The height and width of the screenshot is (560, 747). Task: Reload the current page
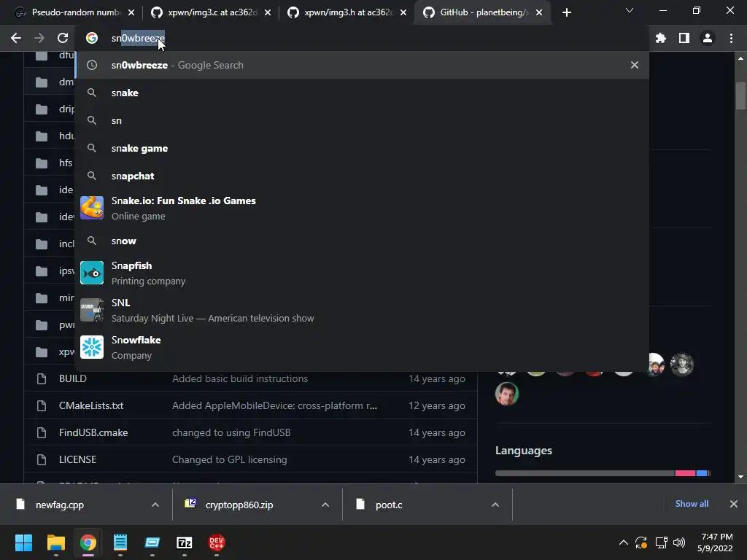coord(63,38)
